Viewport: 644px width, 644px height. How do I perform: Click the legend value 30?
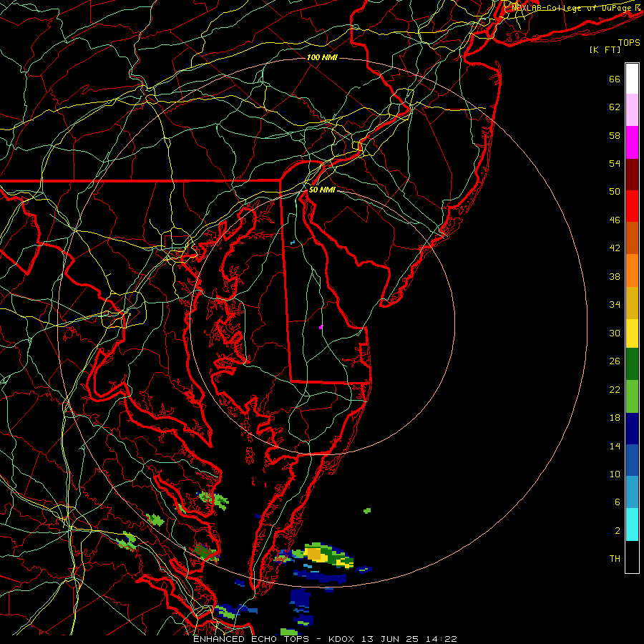615,333
